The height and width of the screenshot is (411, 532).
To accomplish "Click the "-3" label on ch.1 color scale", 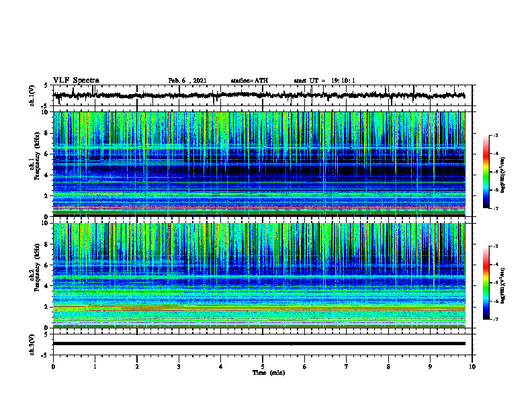I will click(495, 136).
